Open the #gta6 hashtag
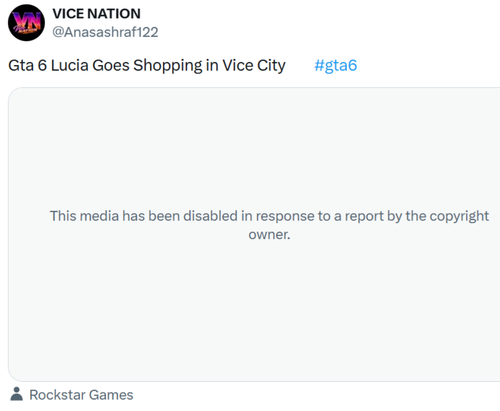 coord(335,65)
